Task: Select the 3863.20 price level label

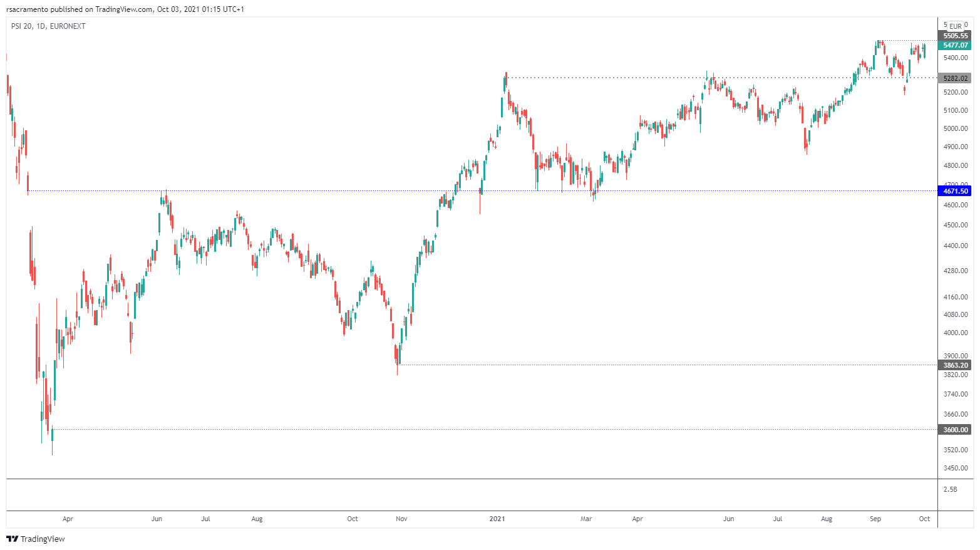Action: tap(955, 365)
